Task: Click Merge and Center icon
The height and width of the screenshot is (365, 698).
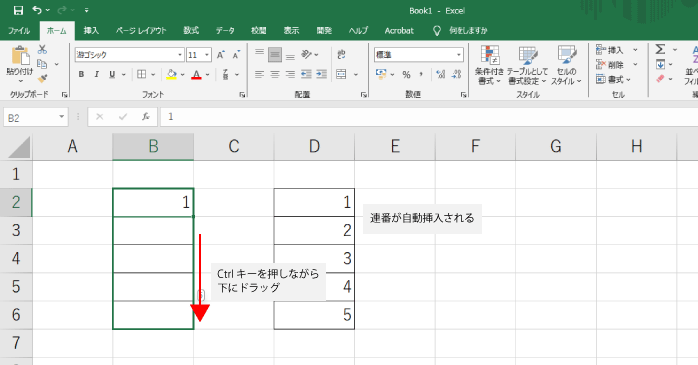Action: [x=341, y=74]
